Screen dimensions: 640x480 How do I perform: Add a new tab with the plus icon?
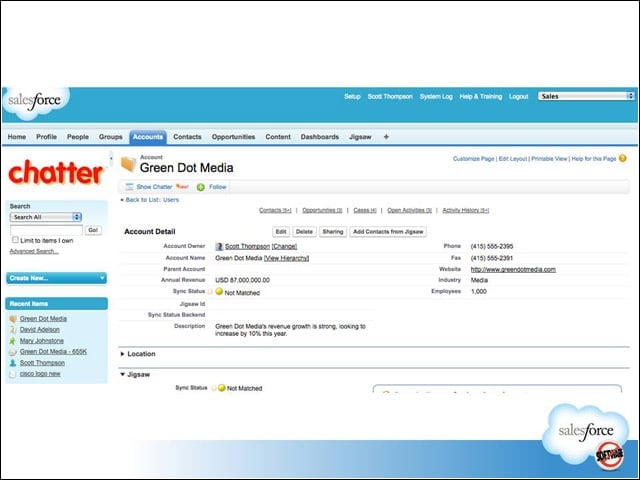pyautogui.click(x=386, y=137)
